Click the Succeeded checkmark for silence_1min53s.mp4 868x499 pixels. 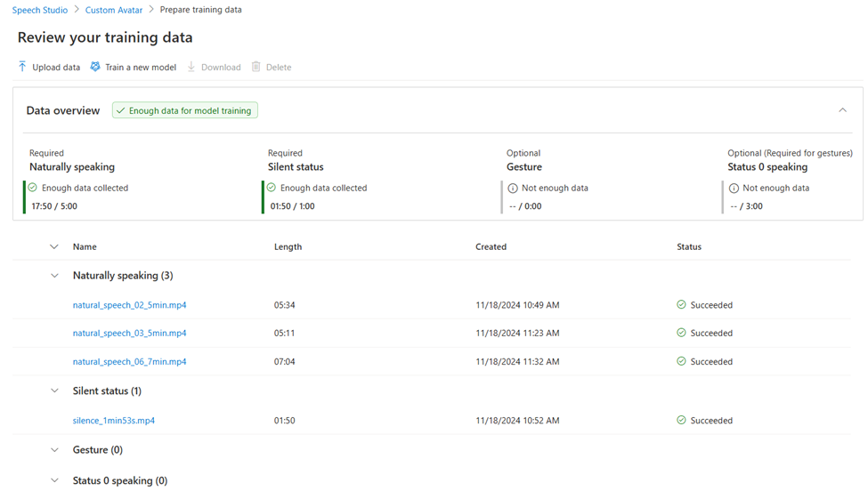tap(681, 421)
